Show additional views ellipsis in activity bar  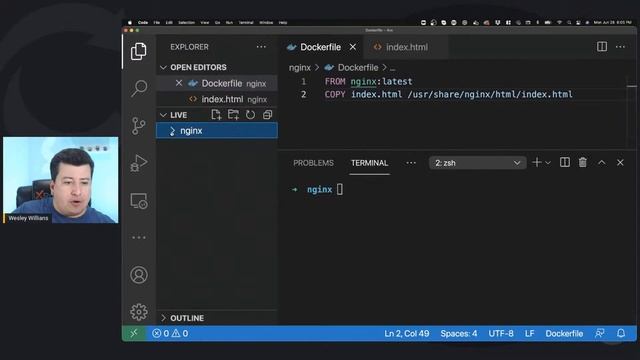(x=139, y=237)
